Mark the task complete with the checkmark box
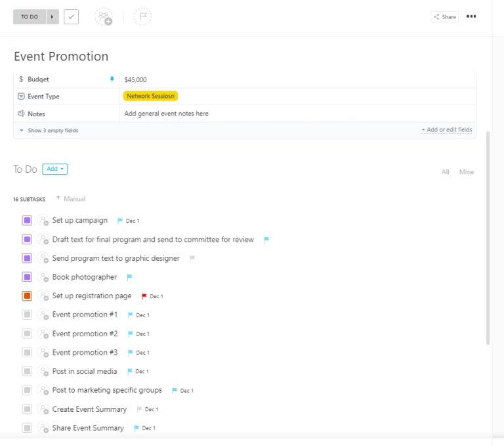 tap(72, 17)
